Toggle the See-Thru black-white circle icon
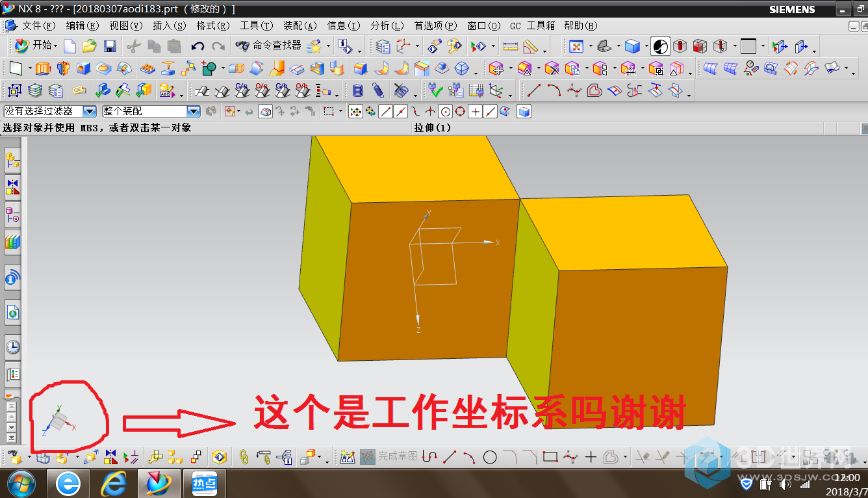This screenshot has height=498, width=868. (660, 46)
